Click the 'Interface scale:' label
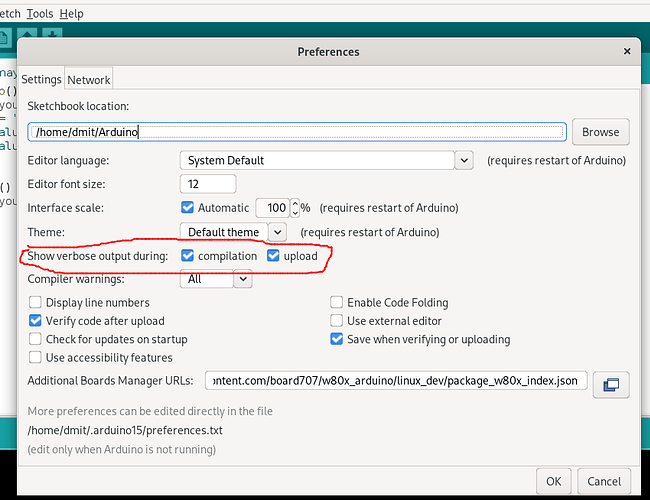The width and height of the screenshot is (650, 500). click(x=65, y=208)
